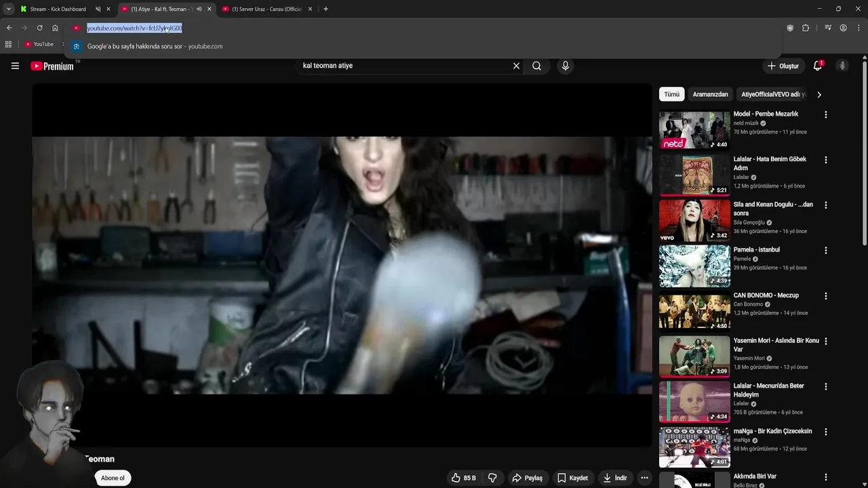Viewport: 868px width, 488px height.
Task: Open the browser profile icon
Action: click(x=843, y=28)
